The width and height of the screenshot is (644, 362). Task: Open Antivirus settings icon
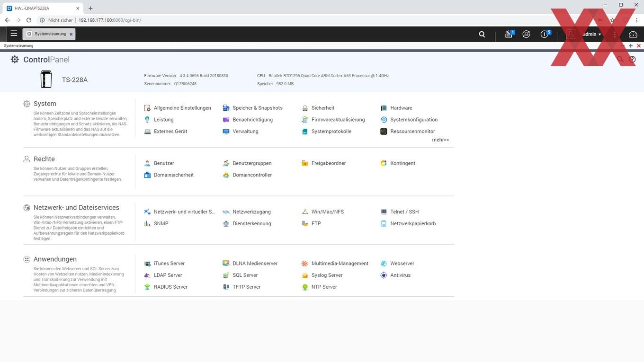click(x=384, y=275)
